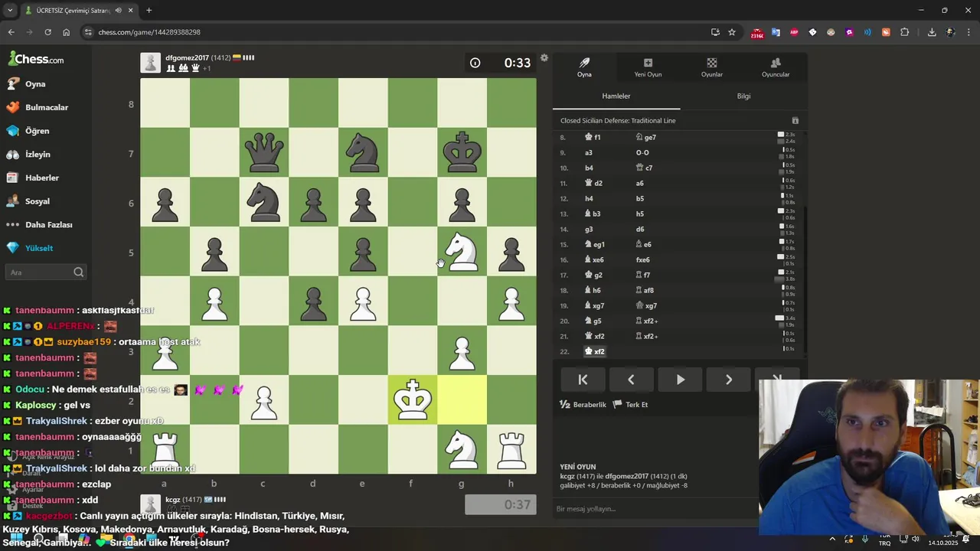The image size is (980, 551).
Task: Click the Chess.com logo
Action: click(36, 59)
